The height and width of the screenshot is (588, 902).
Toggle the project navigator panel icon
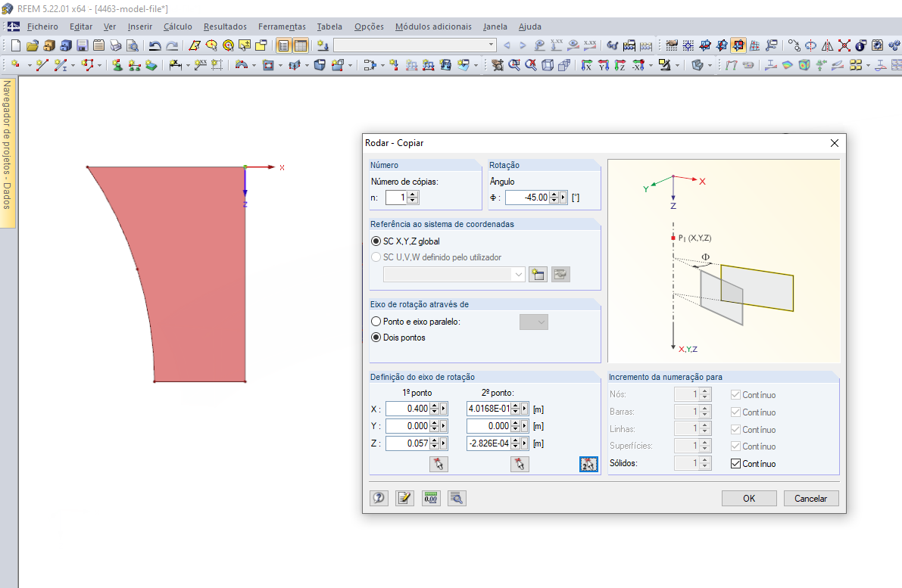tap(283, 45)
